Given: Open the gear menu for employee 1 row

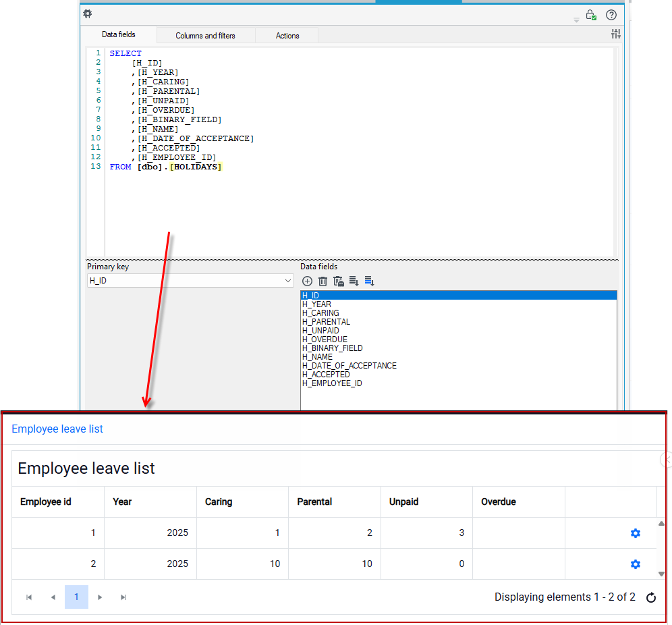Looking at the screenshot, I should pos(635,533).
